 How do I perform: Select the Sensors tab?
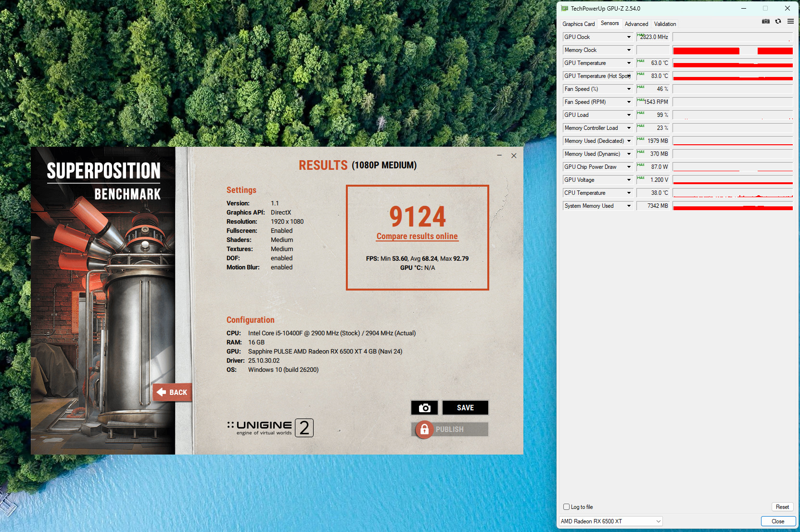coord(610,23)
